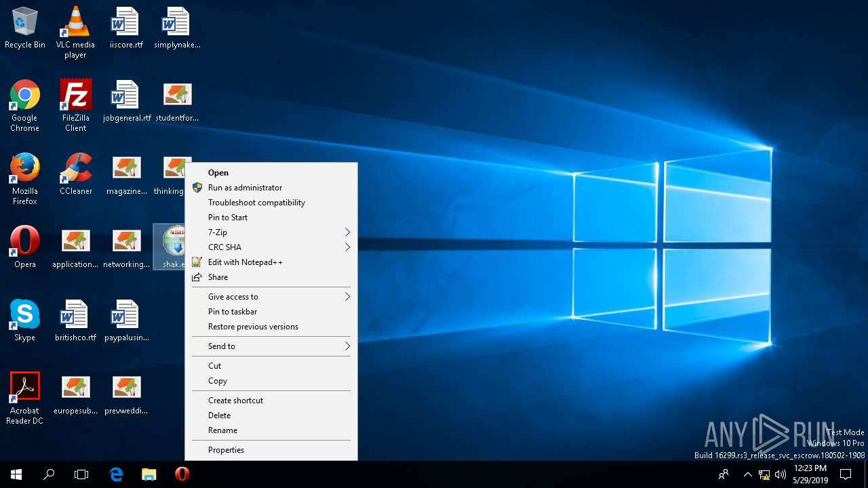Screen dimensions: 868x488
Task: Open the network status tray icon
Action: [x=764, y=474]
